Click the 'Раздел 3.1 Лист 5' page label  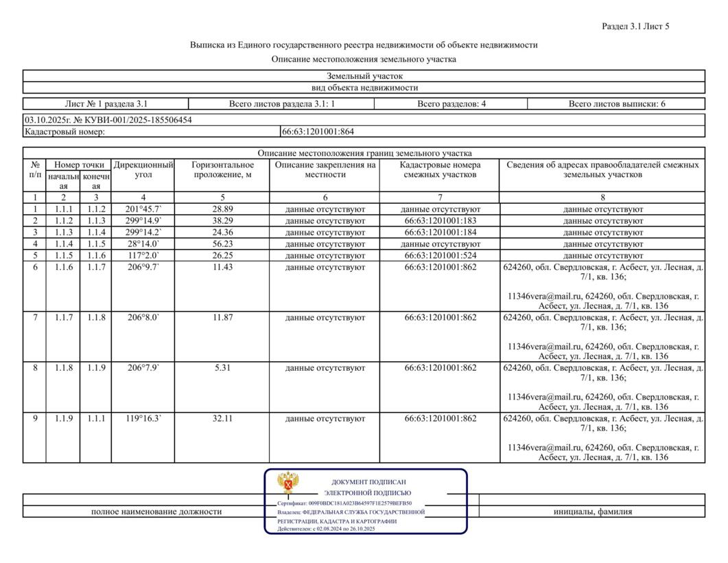click(x=635, y=27)
